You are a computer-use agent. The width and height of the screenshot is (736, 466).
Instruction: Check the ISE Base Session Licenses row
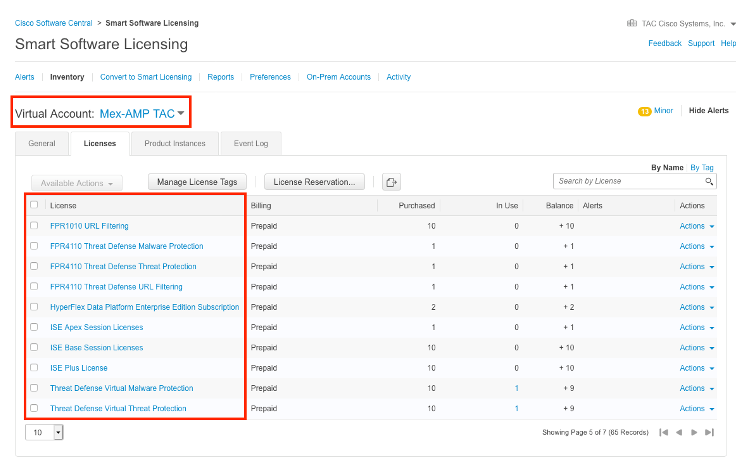(x=34, y=347)
